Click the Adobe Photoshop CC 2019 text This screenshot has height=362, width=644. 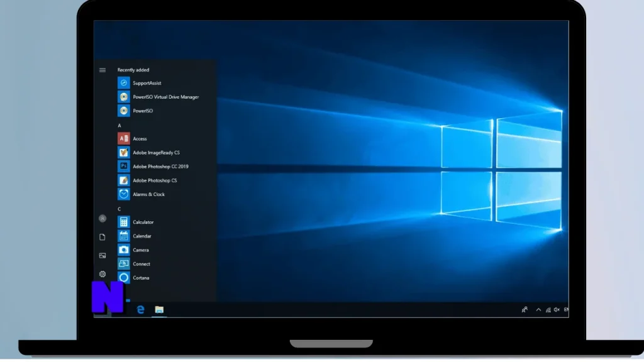click(160, 167)
